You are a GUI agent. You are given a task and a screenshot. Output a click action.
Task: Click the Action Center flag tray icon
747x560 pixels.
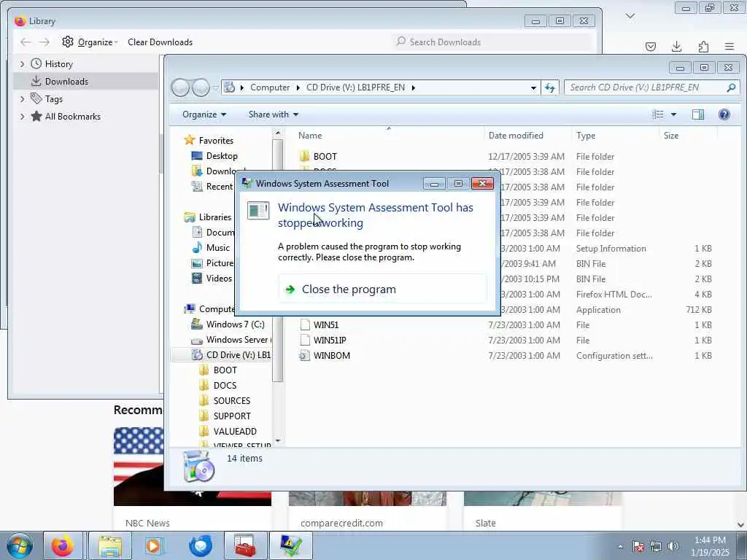tap(638, 546)
